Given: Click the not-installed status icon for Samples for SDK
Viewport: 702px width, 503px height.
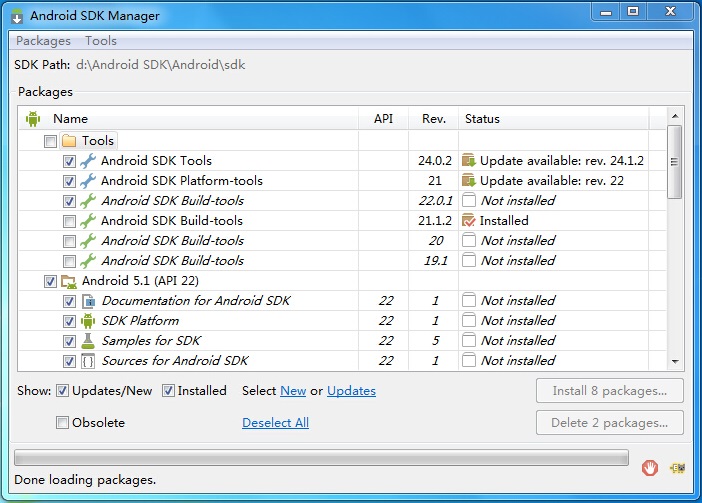Looking at the screenshot, I should (469, 340).
